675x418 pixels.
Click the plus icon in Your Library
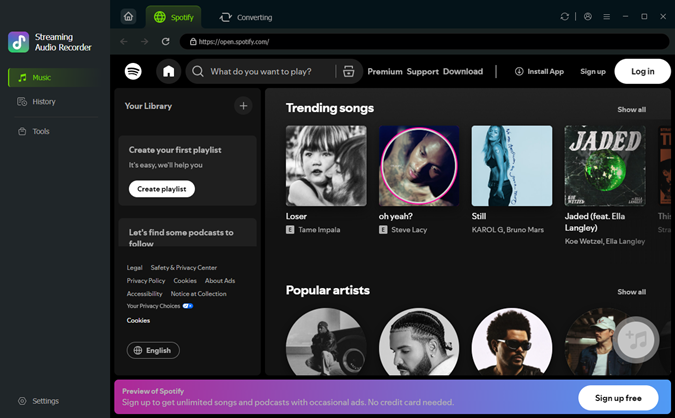(243, 105)
